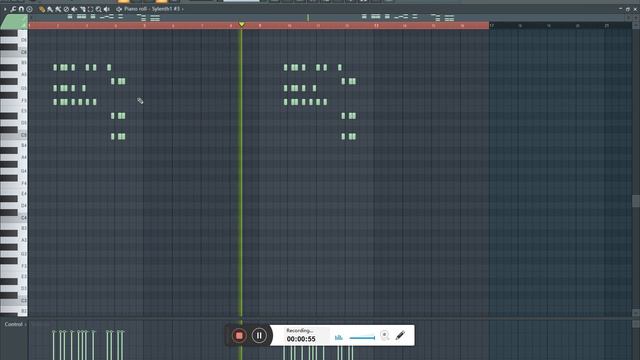The width and height of the screenshot is (640, 360).
Task: Open the recorder pencil annotation tool
Action: (400, 336)
